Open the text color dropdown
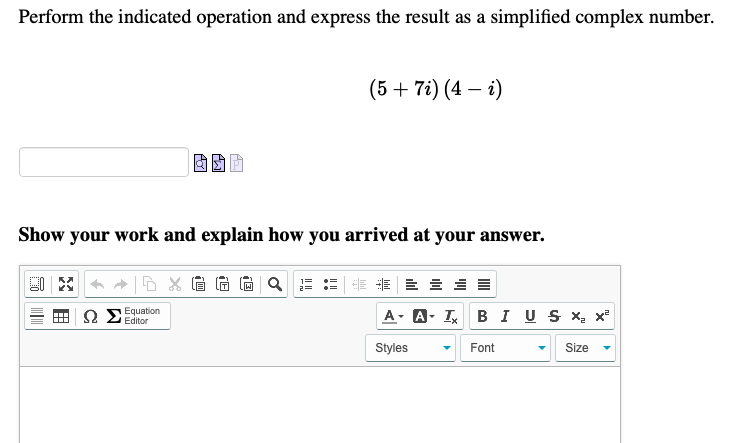The width and height of the screenshot is (745, 443). pyautogui.click(x=393, y=316)
